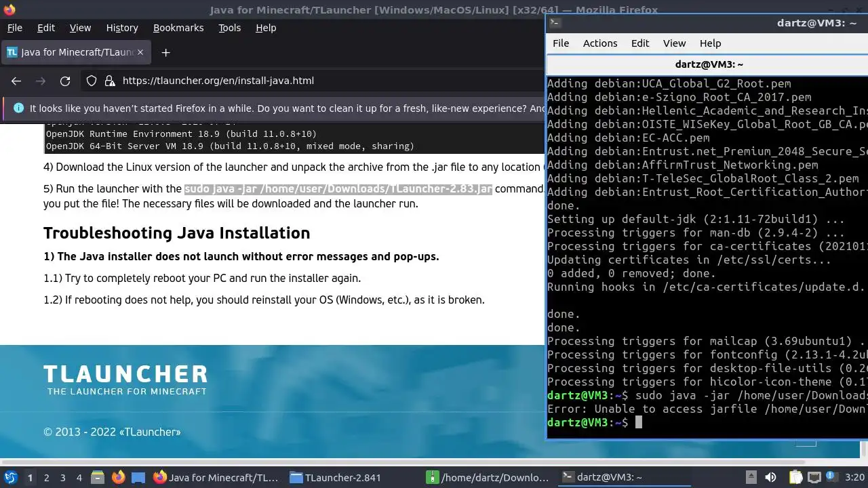Open terminal Edit menu
Image resolution: width=868 pixels, height=488 pixels.
click(x=640, y=43)
